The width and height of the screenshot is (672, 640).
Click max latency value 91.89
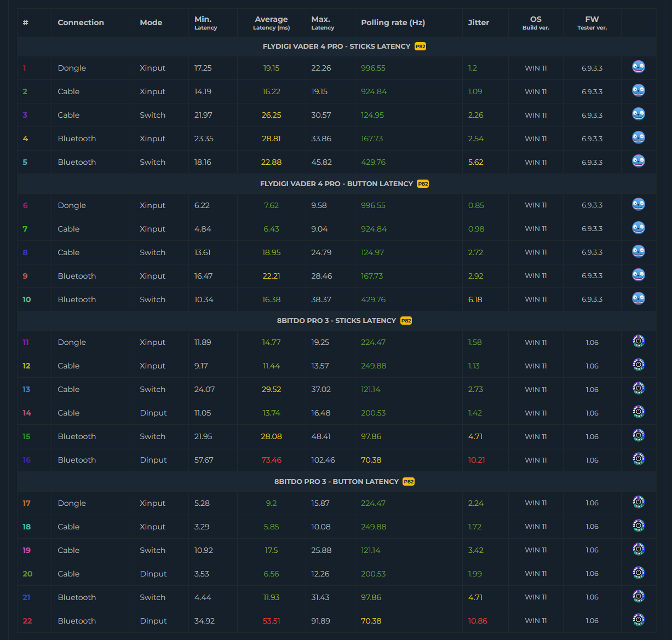coord(320,621)
